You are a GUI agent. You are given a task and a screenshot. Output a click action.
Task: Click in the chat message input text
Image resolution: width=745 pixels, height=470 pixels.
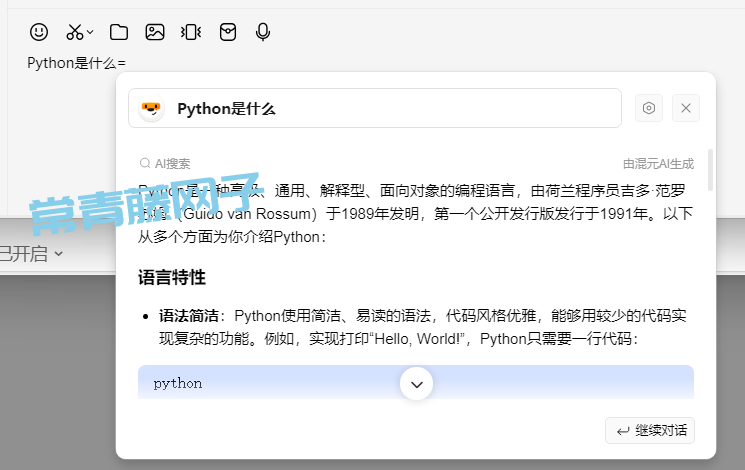pyautogui.click(x=76, y=63)
